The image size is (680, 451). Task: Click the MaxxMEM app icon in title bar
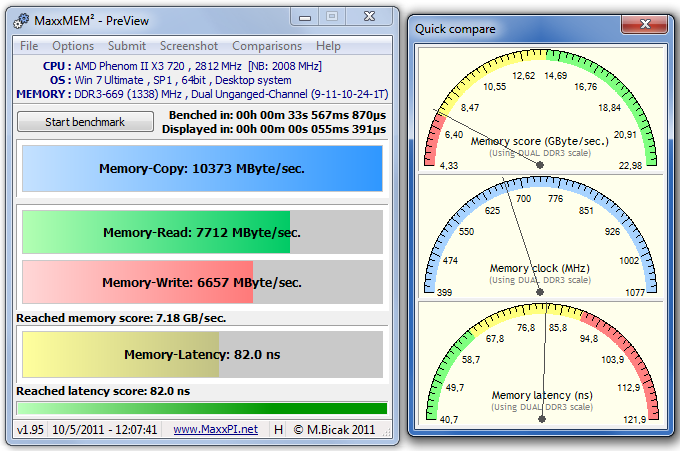tap(23, 19)
